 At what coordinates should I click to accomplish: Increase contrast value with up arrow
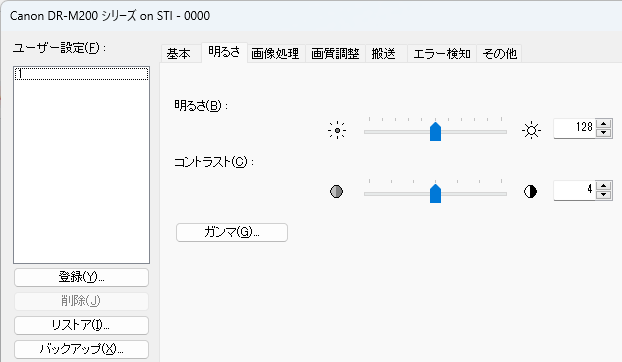tap(603, 186)
